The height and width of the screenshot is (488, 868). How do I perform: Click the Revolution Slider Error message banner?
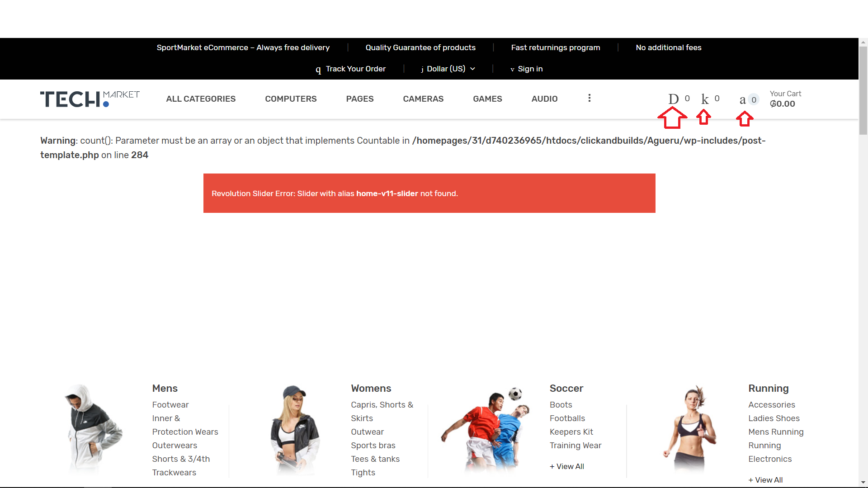point(429,193)
